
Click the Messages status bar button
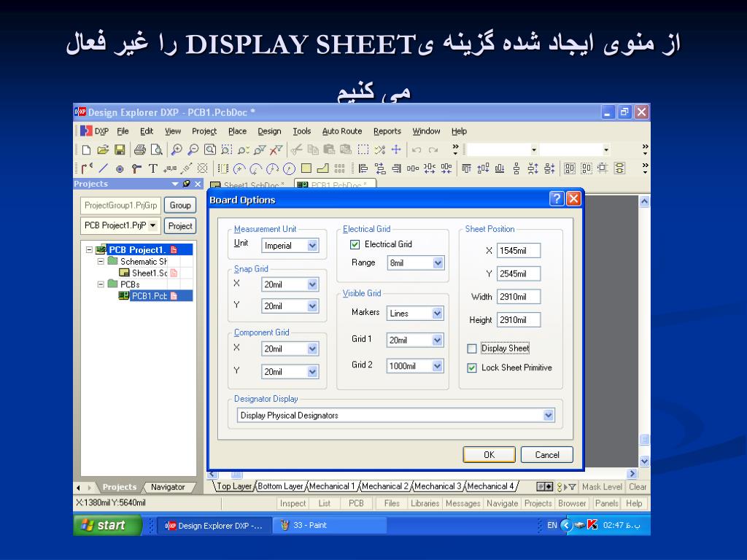(463, 503)
